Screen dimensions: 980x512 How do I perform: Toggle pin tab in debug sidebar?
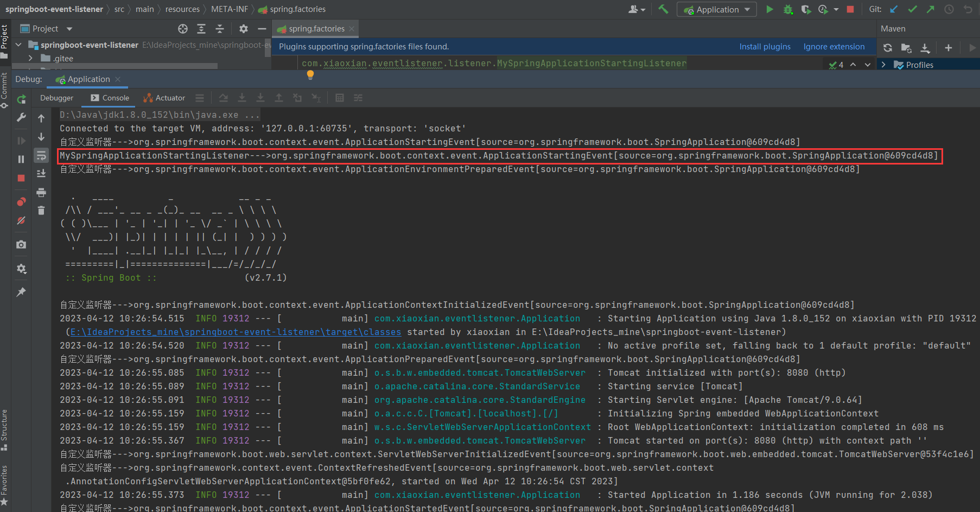21,292
